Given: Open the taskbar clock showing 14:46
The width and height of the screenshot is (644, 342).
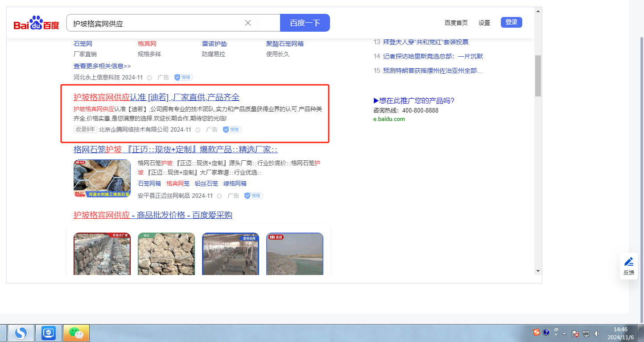Looking at the screenshot, I should [620, 333].
